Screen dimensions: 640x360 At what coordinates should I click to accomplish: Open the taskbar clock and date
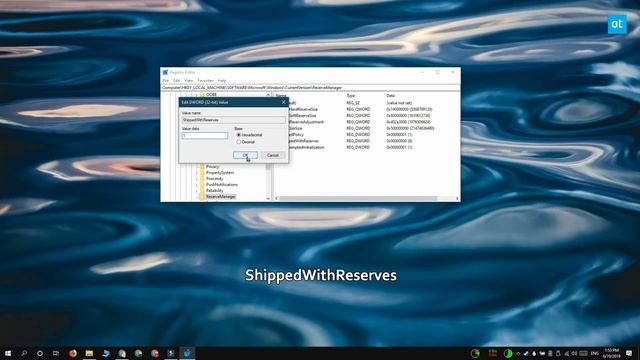click(611, 353)
